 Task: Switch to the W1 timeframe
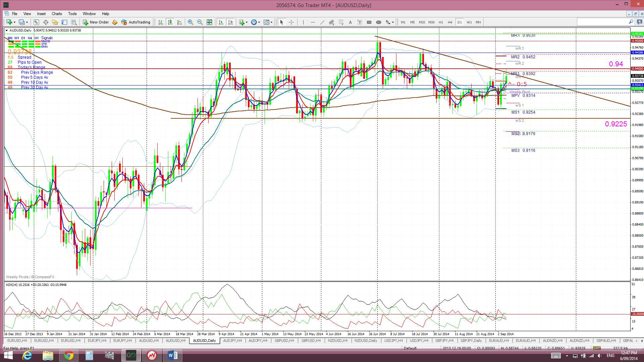point(469,22)
